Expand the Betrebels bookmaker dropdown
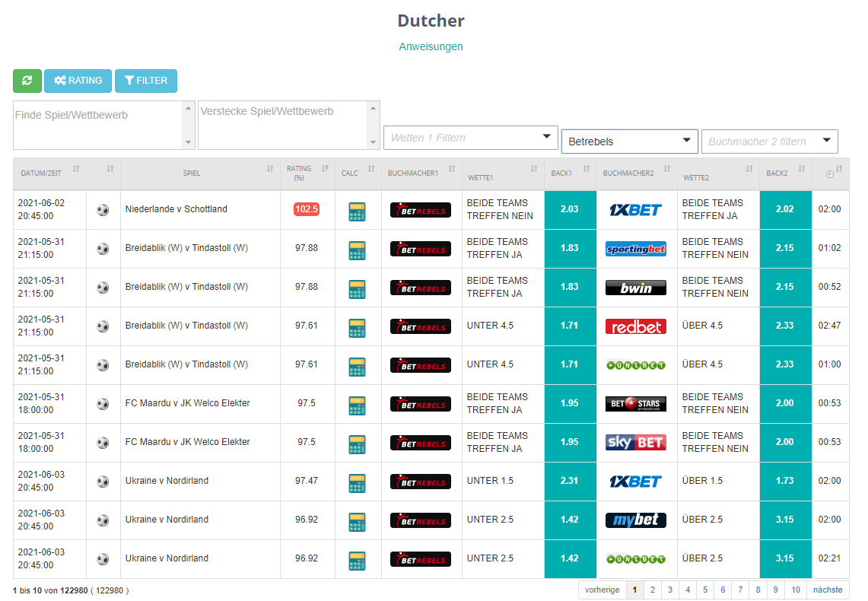 tap(629, 142)
